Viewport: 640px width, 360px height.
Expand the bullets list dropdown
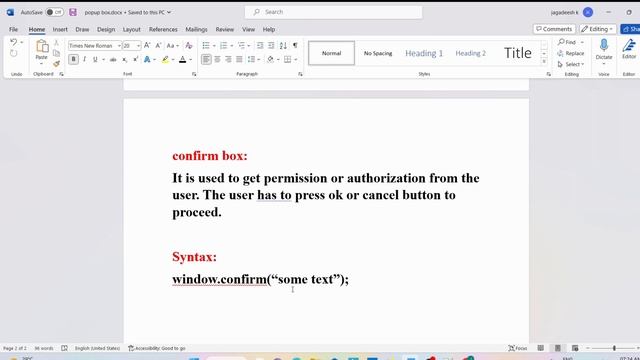(x=214, y=46)
